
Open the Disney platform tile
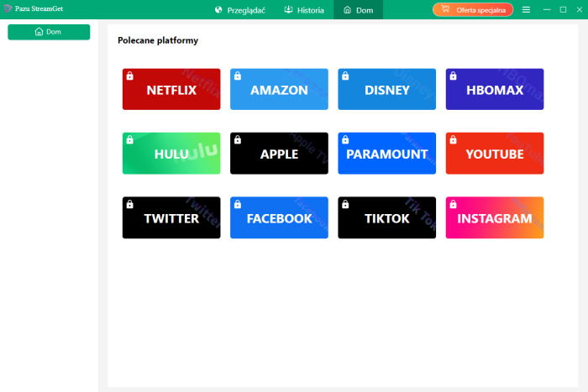tap(386, 89)
